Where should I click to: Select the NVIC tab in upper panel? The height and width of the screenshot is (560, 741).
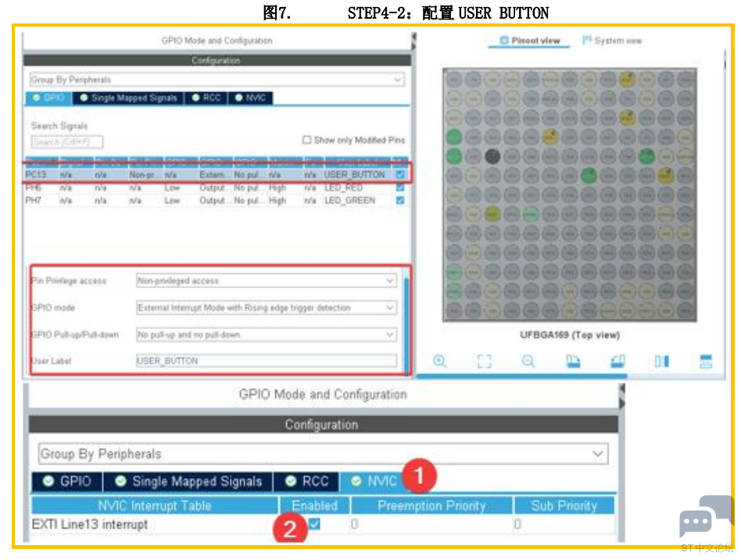coord(251,98)
